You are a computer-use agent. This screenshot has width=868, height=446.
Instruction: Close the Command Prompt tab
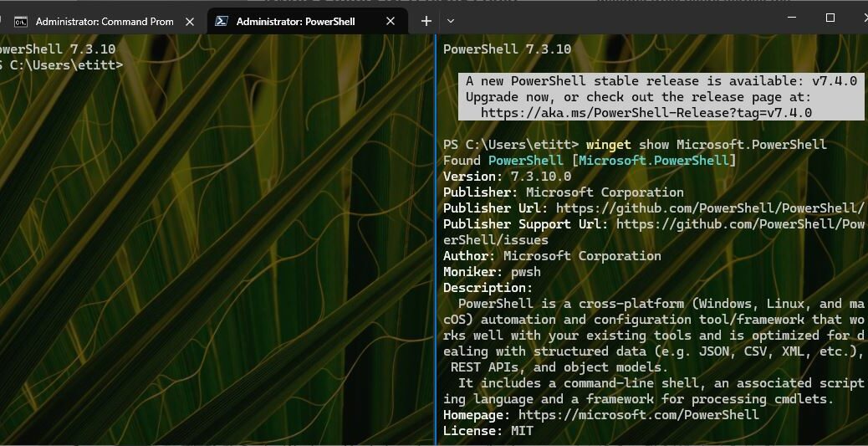[189, 22]
